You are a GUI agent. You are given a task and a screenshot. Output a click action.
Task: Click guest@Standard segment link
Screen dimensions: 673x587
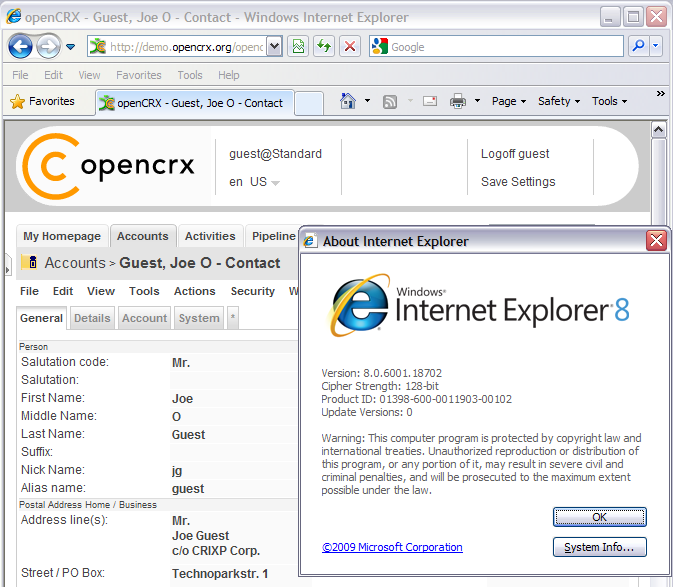[275, 154]
